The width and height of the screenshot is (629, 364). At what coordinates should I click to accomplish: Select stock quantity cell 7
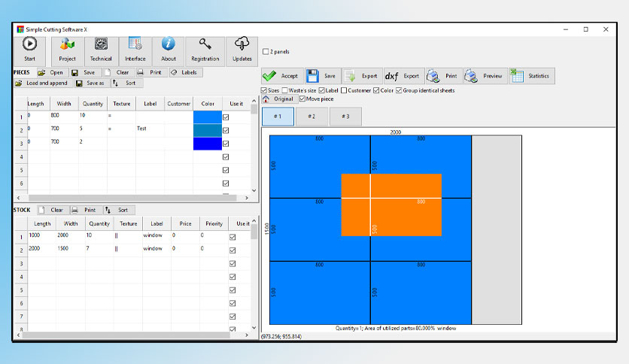point(99,250)
